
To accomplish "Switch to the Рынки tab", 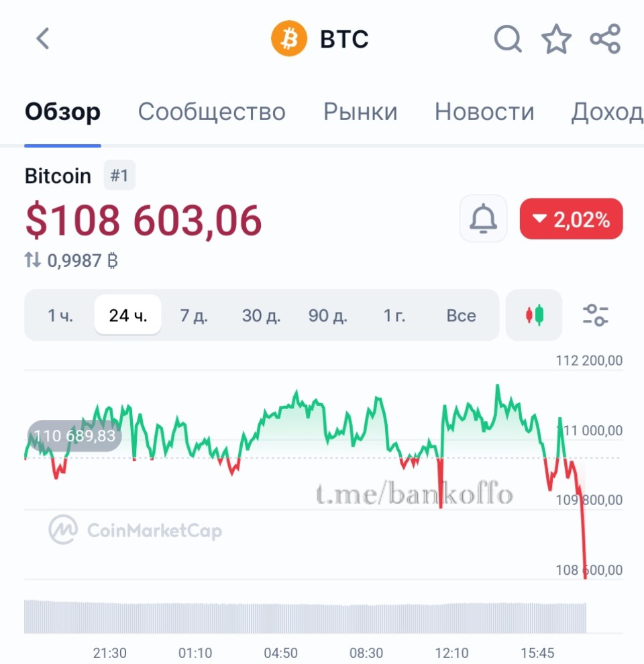I will tap(360, 112).
